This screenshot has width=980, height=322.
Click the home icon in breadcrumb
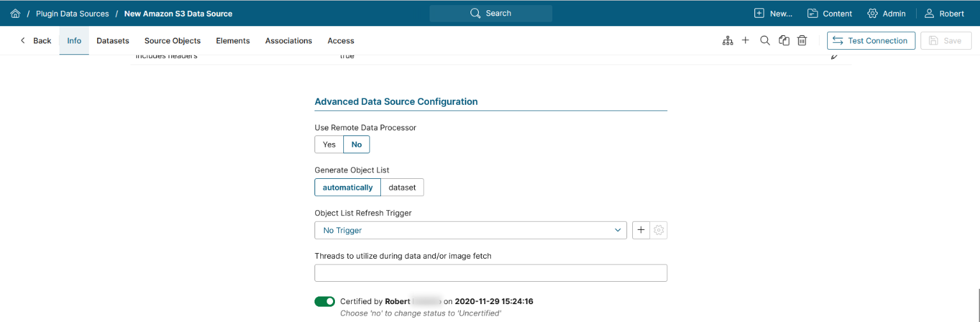coord(15,13)
